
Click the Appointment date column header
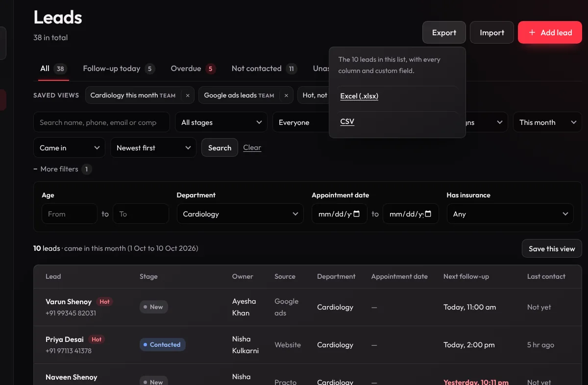click(399, 277)
